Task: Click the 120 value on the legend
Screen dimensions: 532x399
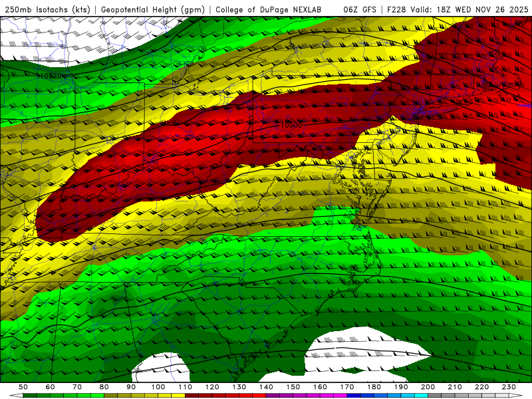Action: tap(212, 387)
